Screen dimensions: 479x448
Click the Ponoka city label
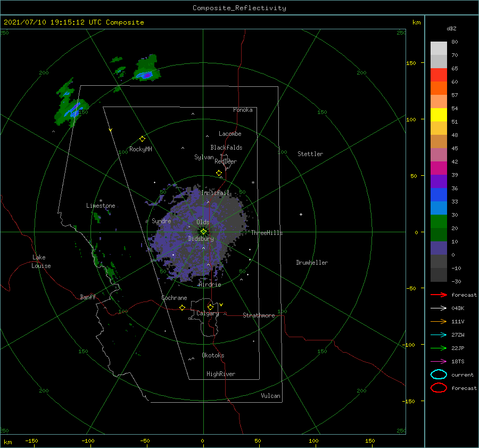[243, 110]
